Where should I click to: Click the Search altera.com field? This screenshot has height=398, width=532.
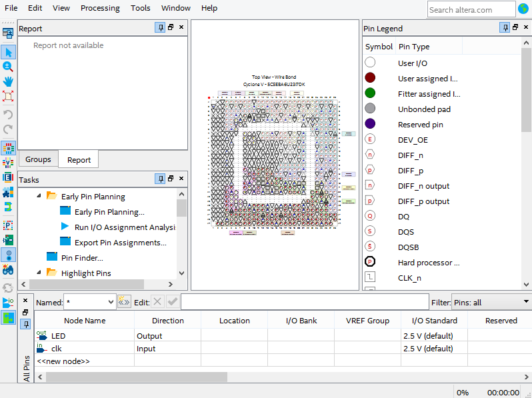pyautogui.click(x=470, y=9)
